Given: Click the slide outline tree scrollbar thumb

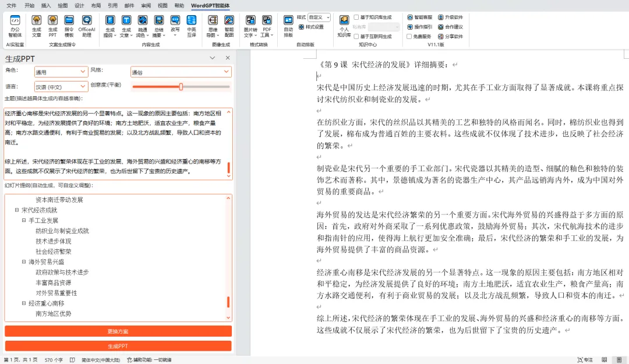Looking at the screenshot, I should point(229,302).
